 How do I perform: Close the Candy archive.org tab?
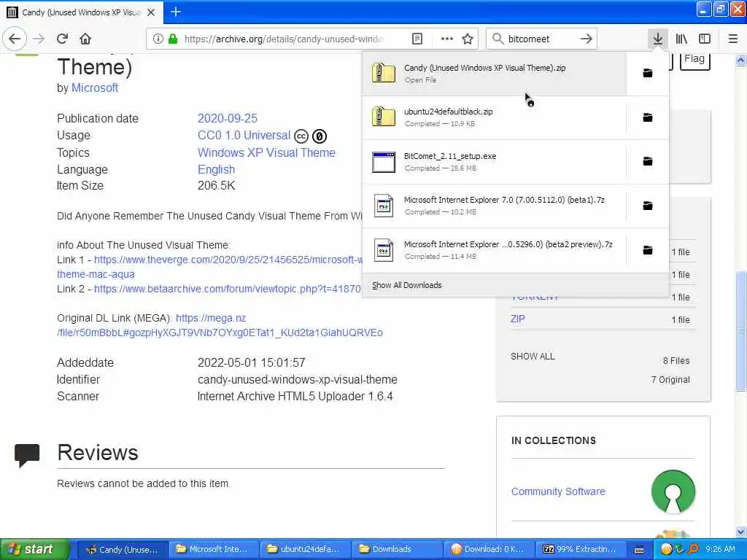151,12
